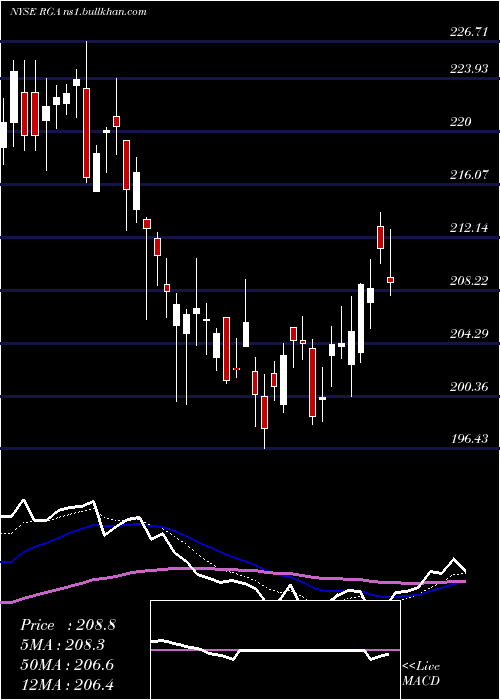Click the 200.36 price level label

(468, 386)
